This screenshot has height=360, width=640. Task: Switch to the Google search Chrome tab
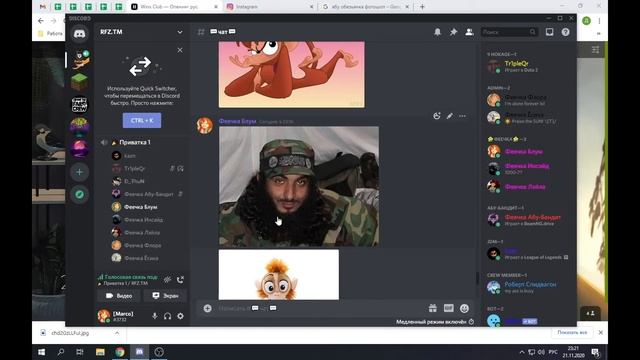point(366,7)
